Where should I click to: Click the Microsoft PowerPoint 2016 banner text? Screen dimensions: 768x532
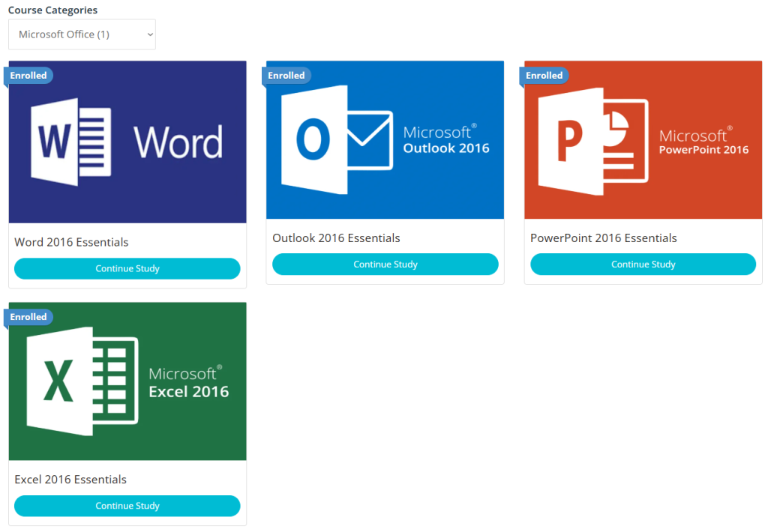[703, 142]
